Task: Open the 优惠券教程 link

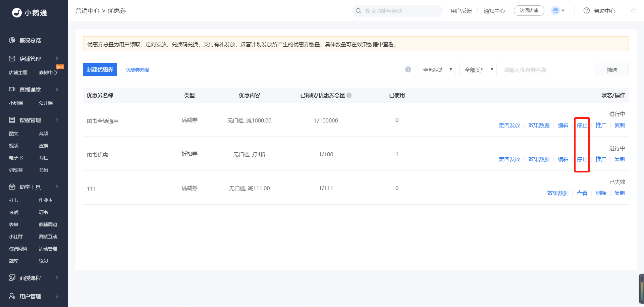Action: [x=138, y=70]
